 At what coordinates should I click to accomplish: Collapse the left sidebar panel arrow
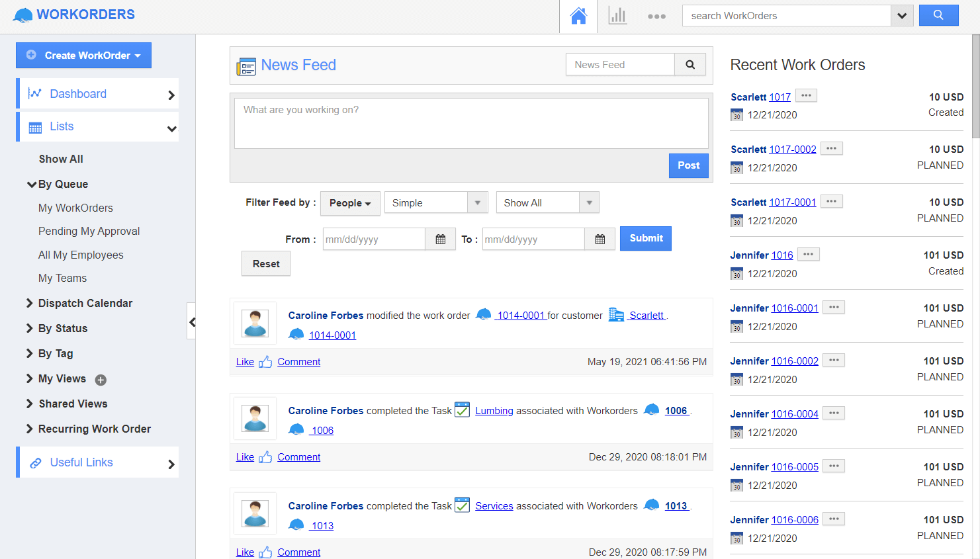click(x=192, y=322)
